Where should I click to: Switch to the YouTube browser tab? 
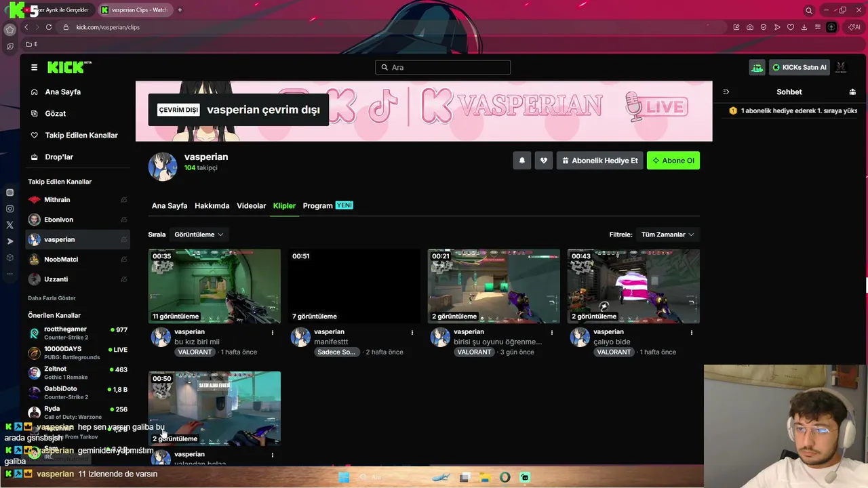(x=58, y=10)
